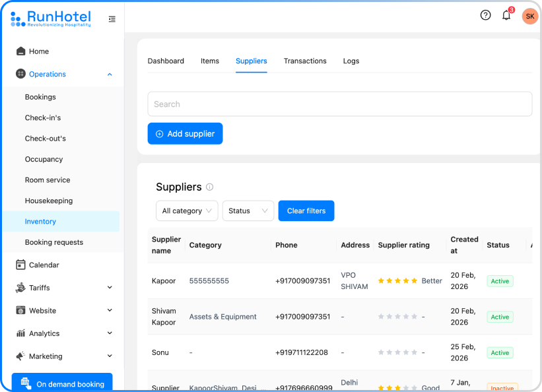
Task: Open the SK user avatar menu
Action: tap(530, 16)
